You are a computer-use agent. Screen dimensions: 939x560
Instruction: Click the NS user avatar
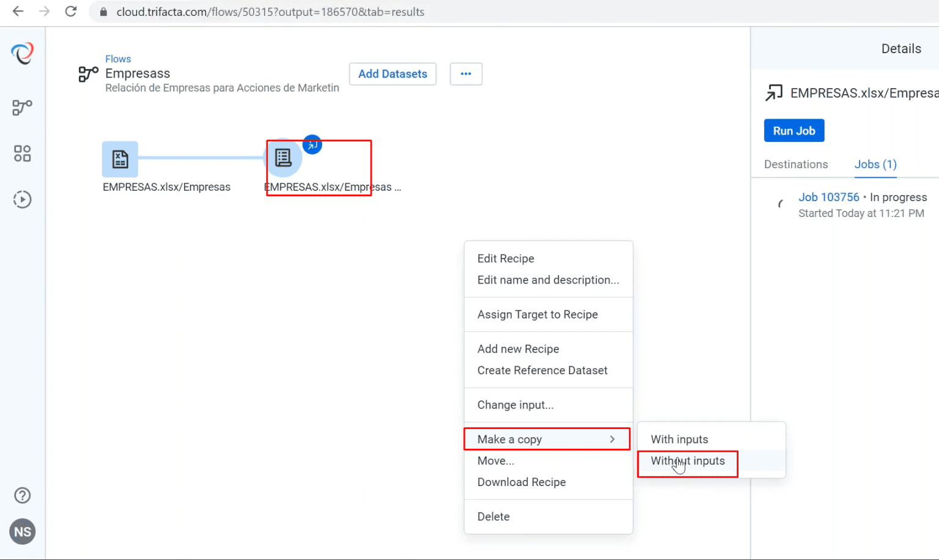tap(22, 531)
